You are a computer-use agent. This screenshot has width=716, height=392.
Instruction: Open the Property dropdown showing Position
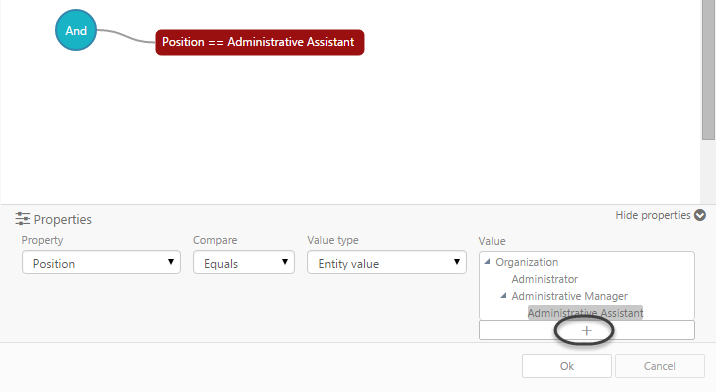(101, 263)
